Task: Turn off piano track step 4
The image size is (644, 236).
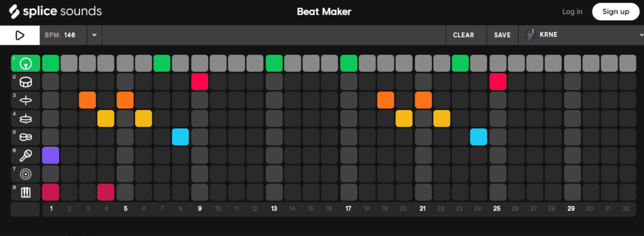Action: click(x=106, y=193)
